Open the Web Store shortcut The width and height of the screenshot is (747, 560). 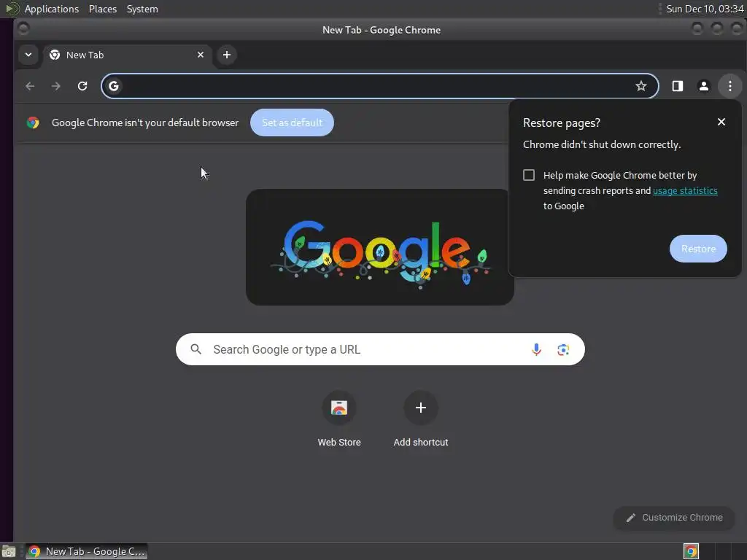click(339, 419)
